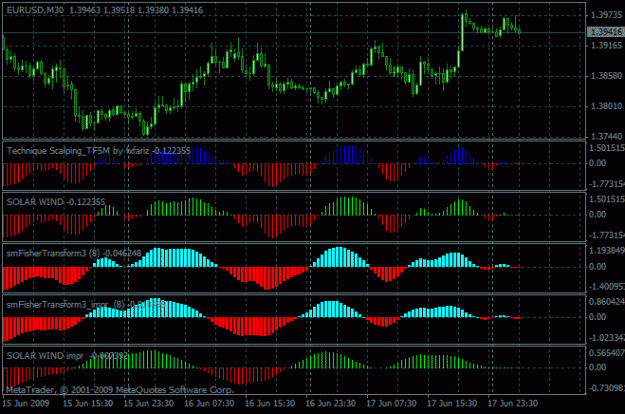Select the 15 Jun 23:30 time label
Image resolution: width=625 pixels, height=414 pixels.
pos(149,403)
